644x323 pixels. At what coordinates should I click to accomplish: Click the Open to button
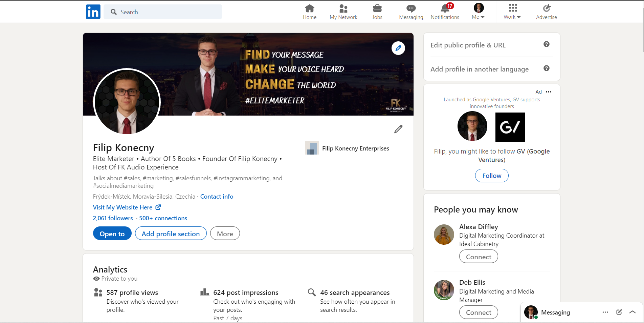tap(112, 233)
